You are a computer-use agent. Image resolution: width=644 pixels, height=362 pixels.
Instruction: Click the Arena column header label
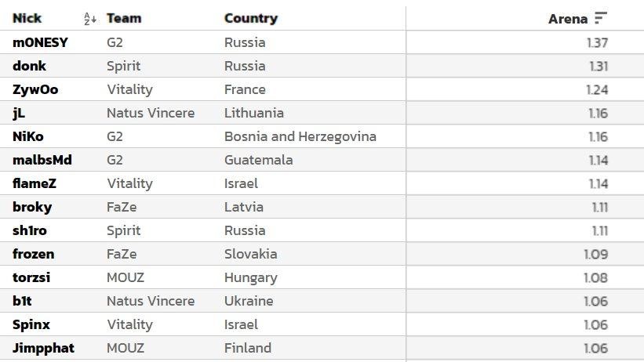coord(567,19)
